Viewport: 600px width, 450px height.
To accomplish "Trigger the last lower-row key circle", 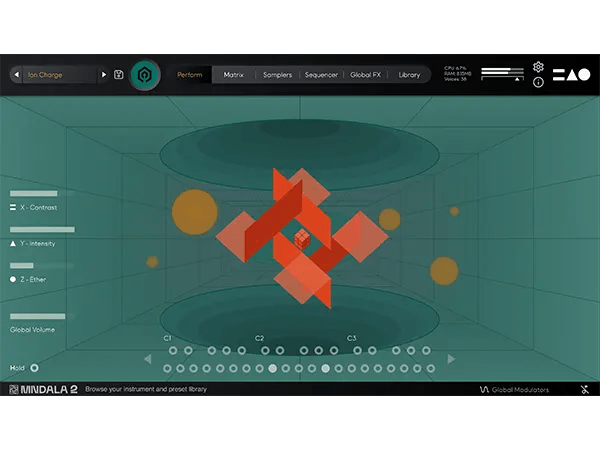I will point(430,368).
